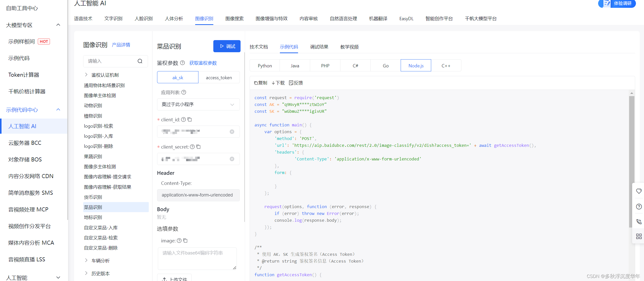Clear the client_secret input field
The height and width of the screenshot is (281, 644).
(x=232, y=159)
